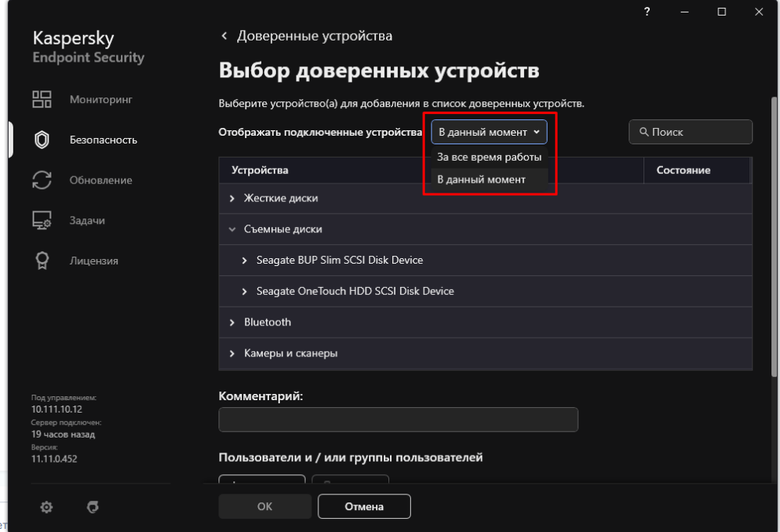Click the support icon beside the gear
The width and height of the screenshot is (780, 532).
pos(93,507)
